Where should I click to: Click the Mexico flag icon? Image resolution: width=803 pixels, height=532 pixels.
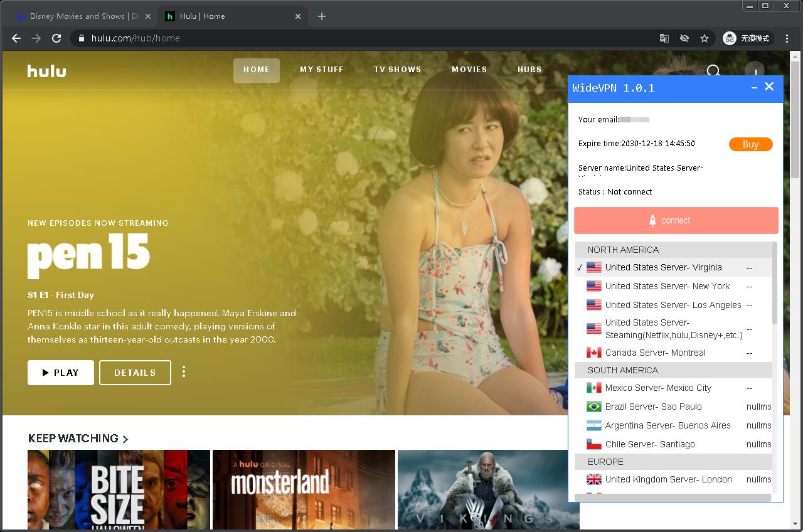(593, 388)
